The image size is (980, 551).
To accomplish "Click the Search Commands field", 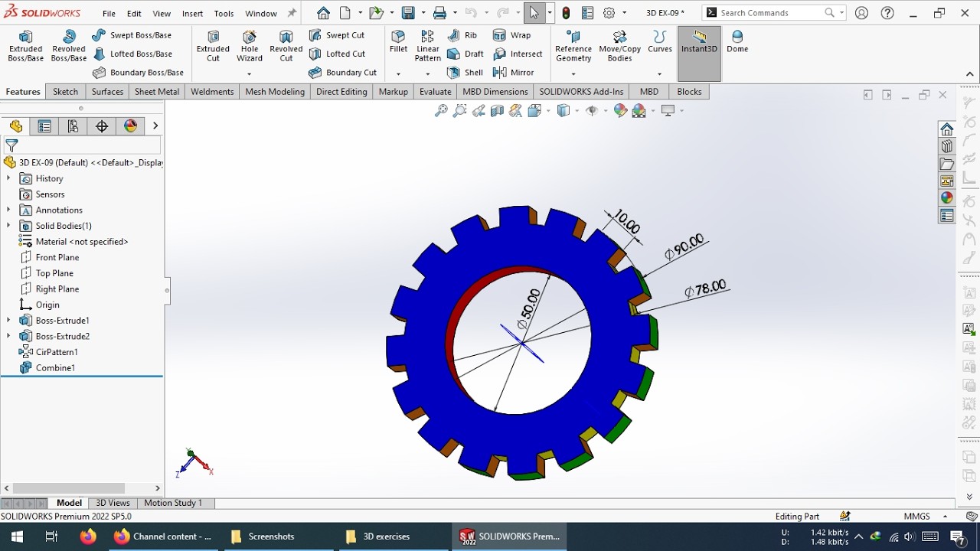I will tap(773, 13).
